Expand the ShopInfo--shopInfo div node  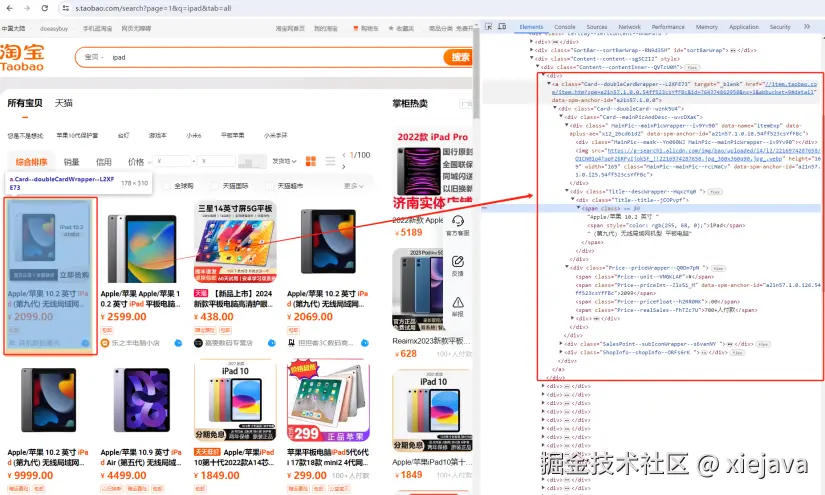[x=561, y=352]
